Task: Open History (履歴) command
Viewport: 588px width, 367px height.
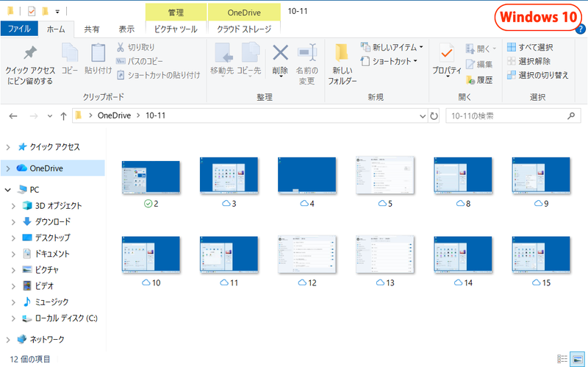Action: point(479,80)
